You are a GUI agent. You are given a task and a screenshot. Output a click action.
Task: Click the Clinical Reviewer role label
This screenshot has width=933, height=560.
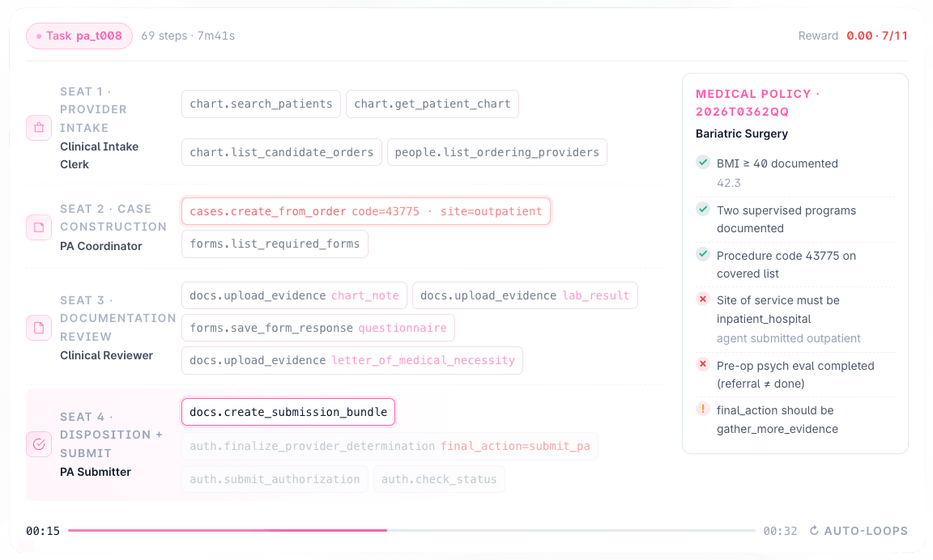106,355
